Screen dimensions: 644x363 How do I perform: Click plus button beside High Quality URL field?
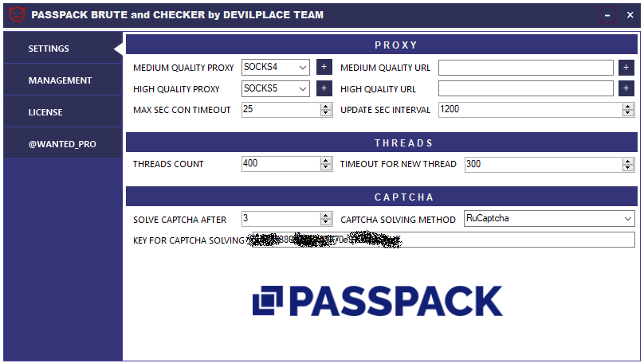pyautogui.click(x=626, y=88)
